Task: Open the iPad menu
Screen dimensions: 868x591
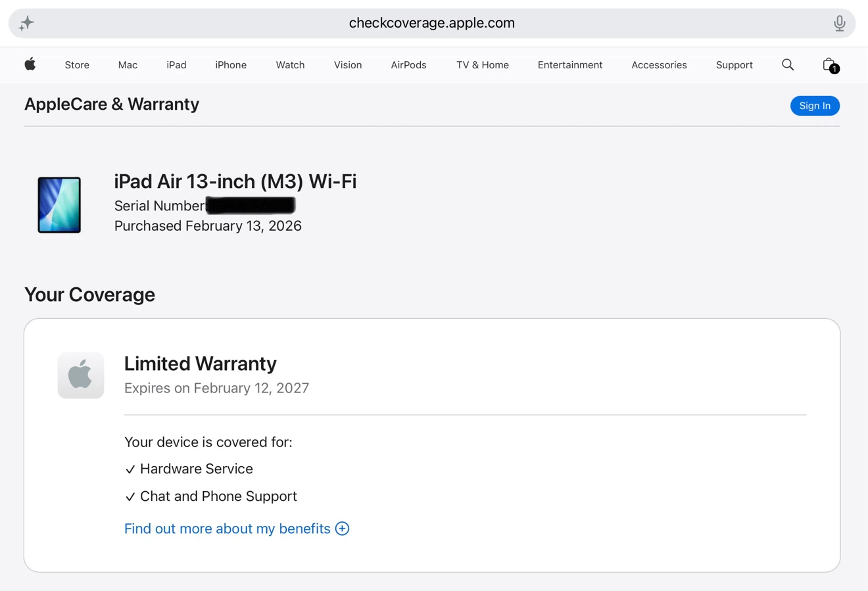Action: (176, 64)
